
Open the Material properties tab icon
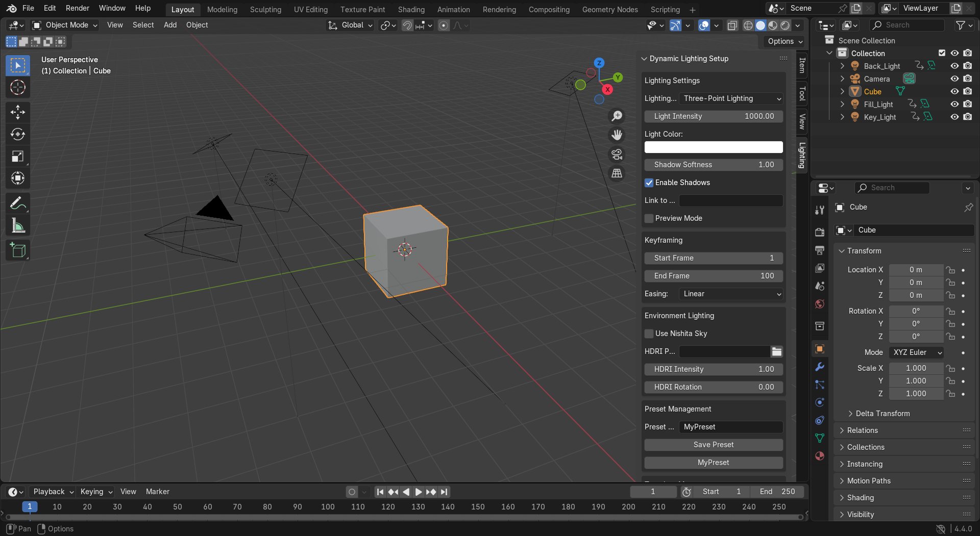(820, 456)
